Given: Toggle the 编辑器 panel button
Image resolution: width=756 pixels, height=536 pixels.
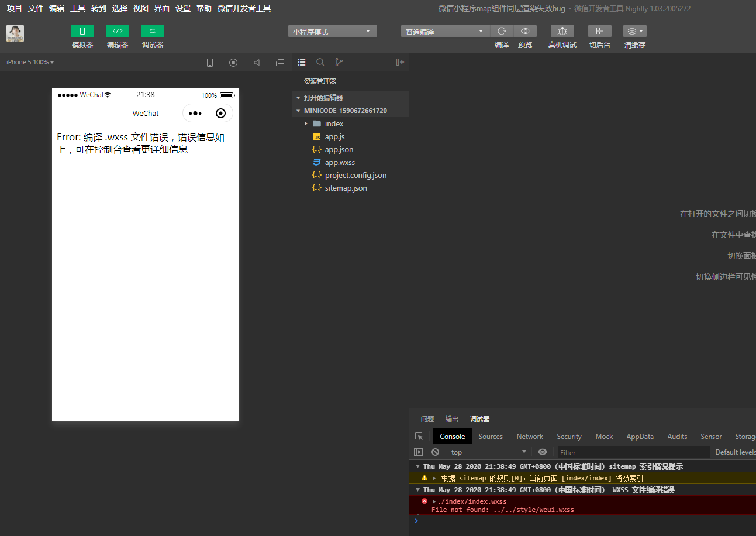Looking at the screenshot, I should coord(118,31).
